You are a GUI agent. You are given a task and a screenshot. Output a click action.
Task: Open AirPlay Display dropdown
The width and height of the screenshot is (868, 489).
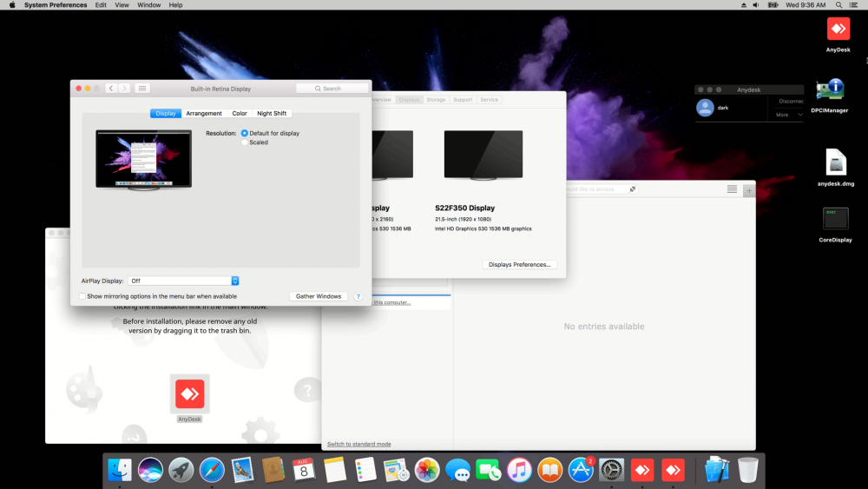pyautogui.click(x=183, y=281)
